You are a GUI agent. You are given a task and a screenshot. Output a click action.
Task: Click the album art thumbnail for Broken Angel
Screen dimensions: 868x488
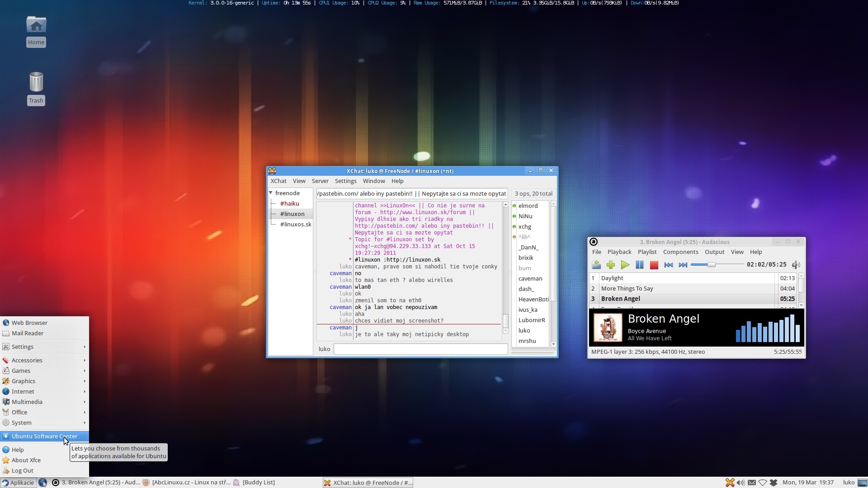[x=608, y=328]
